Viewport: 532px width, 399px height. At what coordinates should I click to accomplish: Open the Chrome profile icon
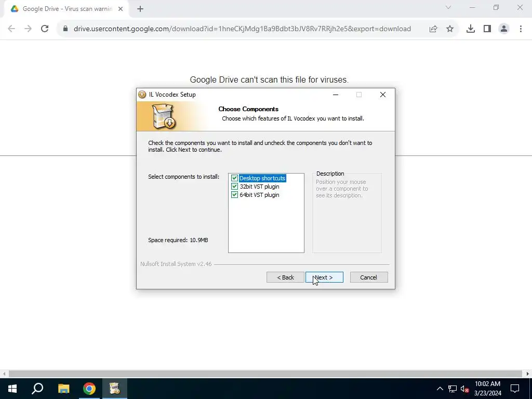click(504, 29)
